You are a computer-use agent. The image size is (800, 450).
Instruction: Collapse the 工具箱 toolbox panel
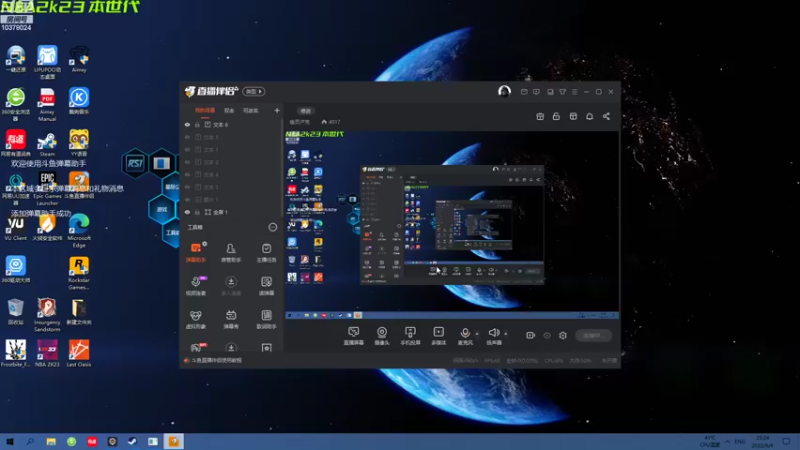273,227
